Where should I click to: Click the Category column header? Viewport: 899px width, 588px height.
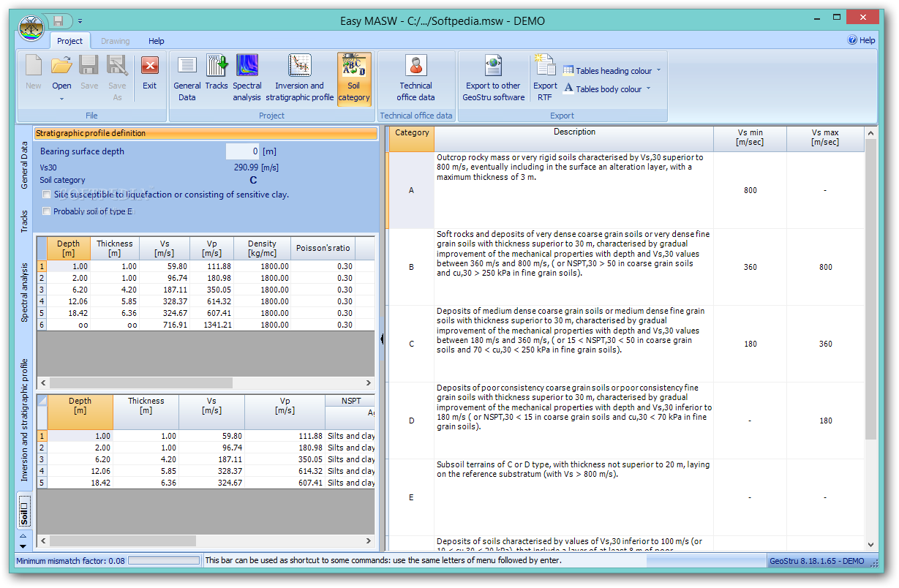tap(412, 139)
